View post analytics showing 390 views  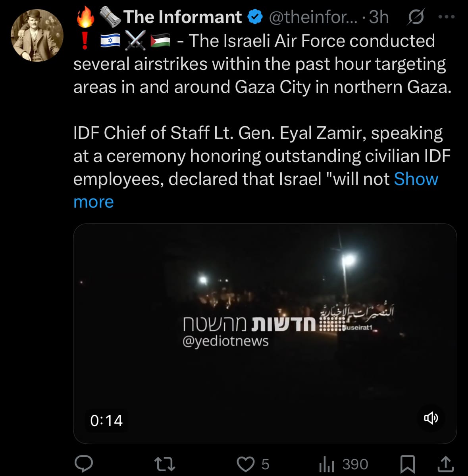(x=344, y=464)
